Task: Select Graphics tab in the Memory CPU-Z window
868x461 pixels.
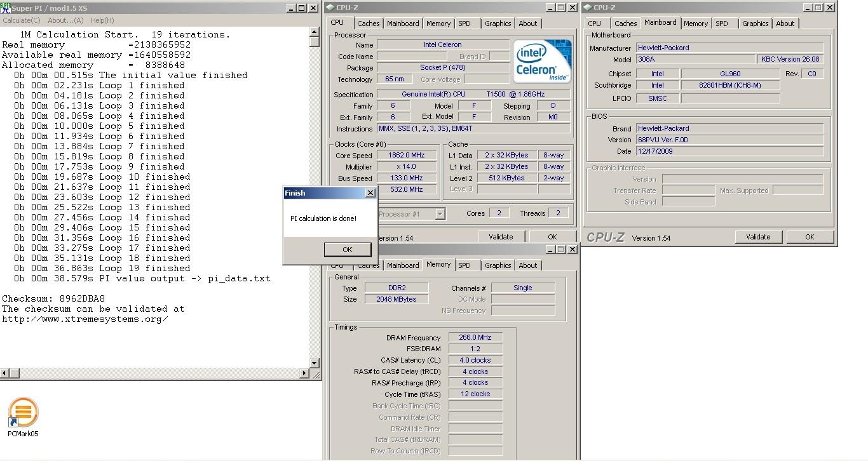Action: (498, 265)
